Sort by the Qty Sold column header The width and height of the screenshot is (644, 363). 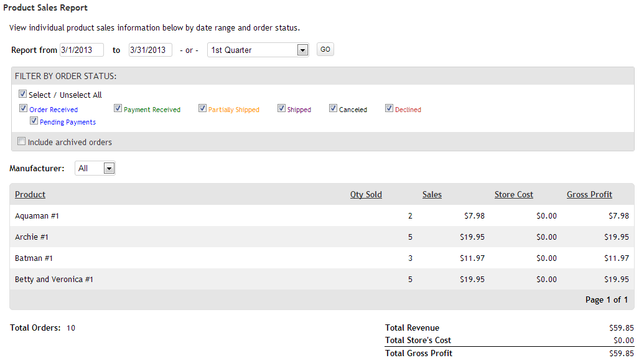tap(366, 194)
